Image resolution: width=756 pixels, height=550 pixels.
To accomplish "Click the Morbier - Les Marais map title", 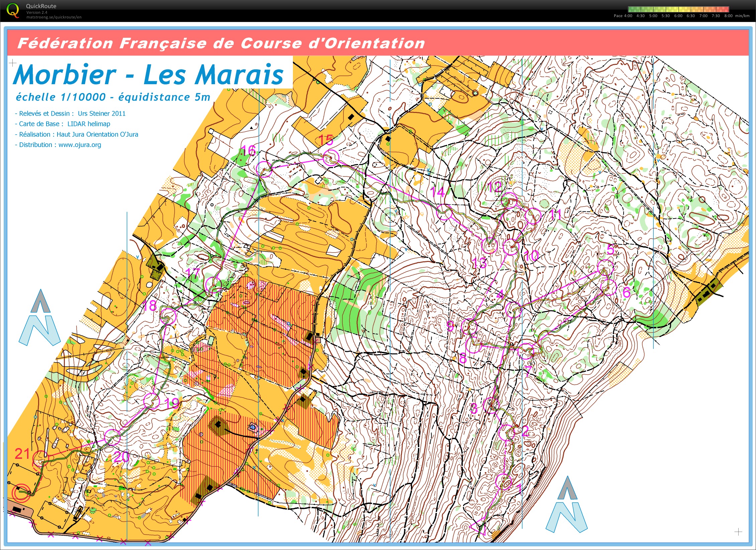I will click(x=148, y=74).
